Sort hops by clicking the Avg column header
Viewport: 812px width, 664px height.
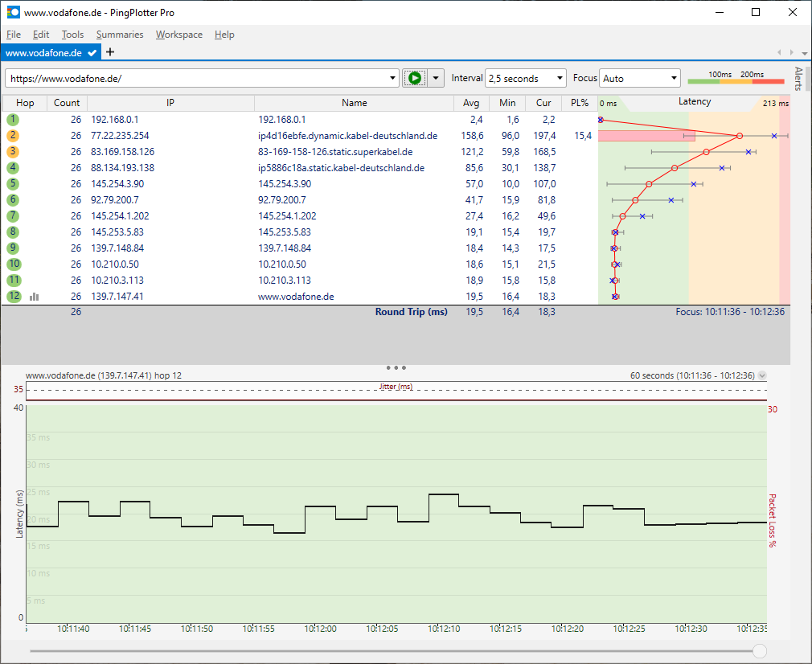pyautogui.click(x=471, y=103)
